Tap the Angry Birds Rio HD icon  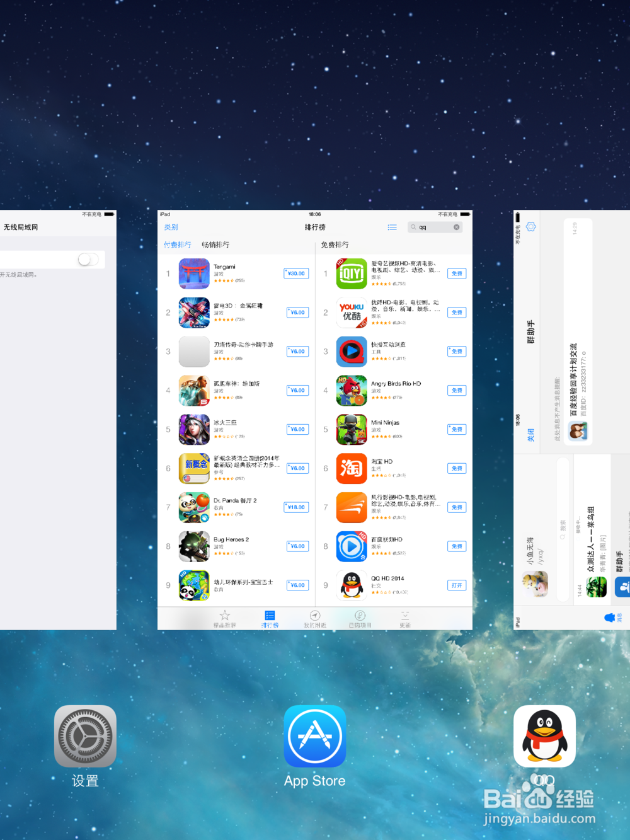(352, 391)
